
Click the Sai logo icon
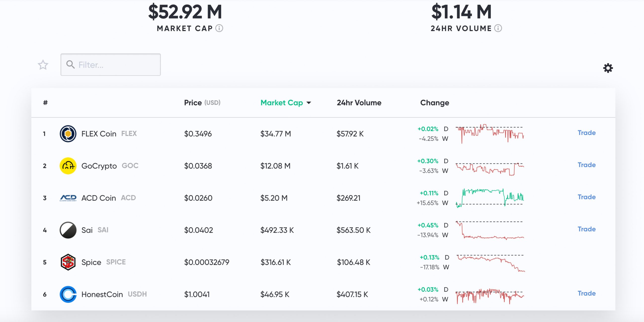tap(68, 230)
